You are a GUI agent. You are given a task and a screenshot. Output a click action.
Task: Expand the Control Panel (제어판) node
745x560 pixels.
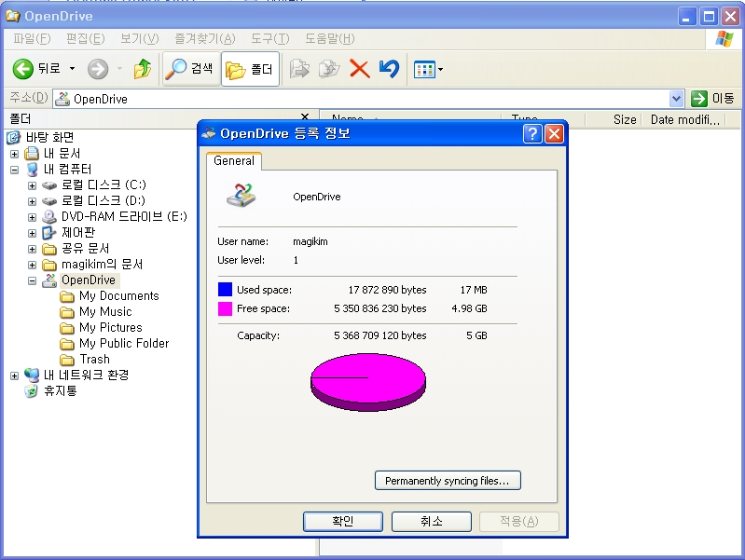point(32,233)
